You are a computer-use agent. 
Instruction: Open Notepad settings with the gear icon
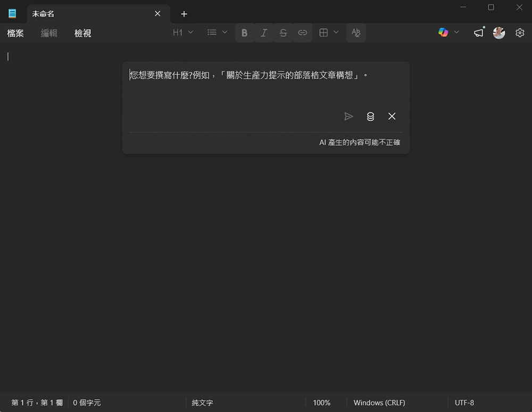[519, 32]
